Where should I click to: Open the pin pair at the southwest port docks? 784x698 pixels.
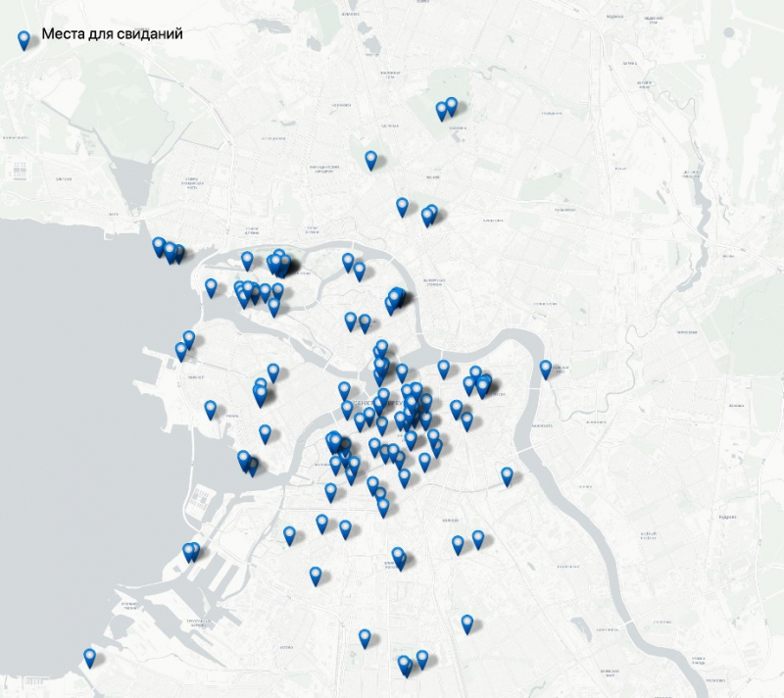pyautogui.click(x=191, y=553)
